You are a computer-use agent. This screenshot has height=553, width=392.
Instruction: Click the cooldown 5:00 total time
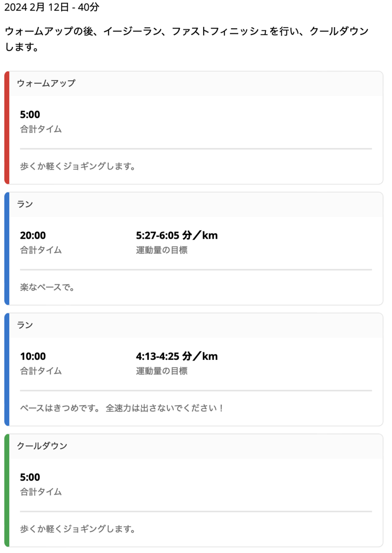pos(30,477)
